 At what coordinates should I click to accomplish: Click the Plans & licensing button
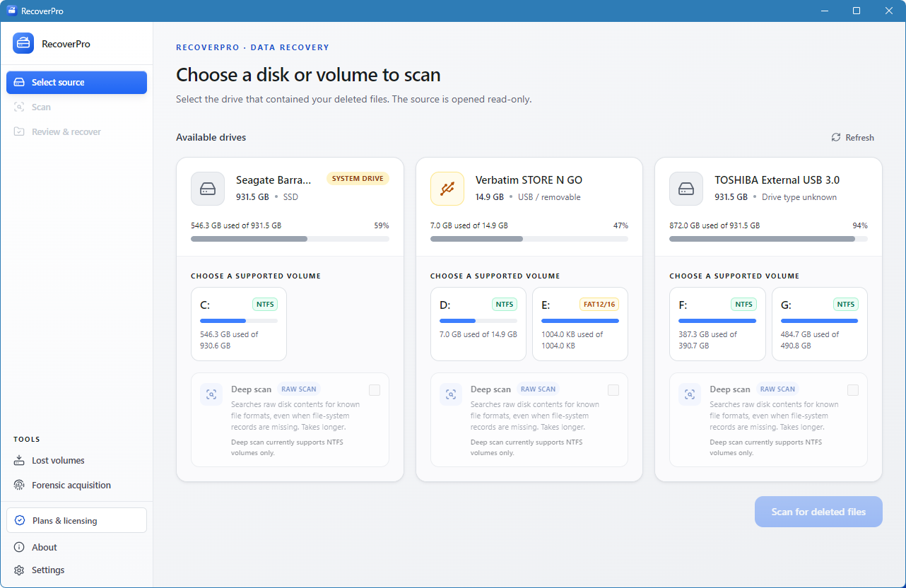(x=76, y=521)
